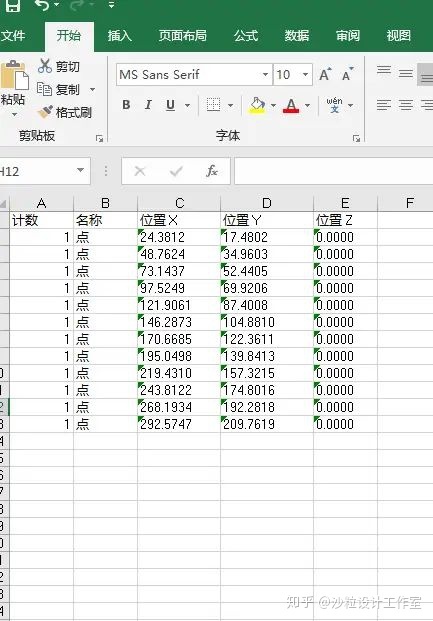Image resolution: width=433 pixels, height=621 pixels.
Task: Apply the red font color A
Action: 291,105
